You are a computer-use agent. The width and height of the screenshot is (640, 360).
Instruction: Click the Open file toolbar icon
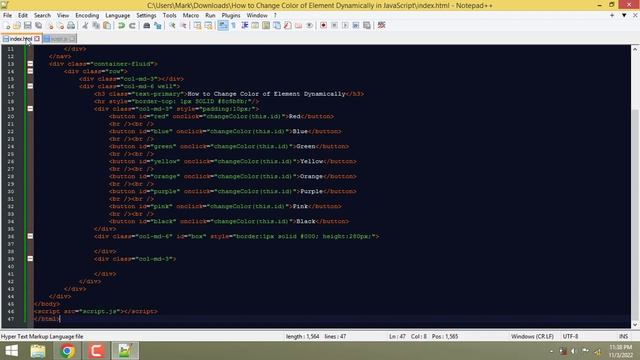(x=17, y=25)
